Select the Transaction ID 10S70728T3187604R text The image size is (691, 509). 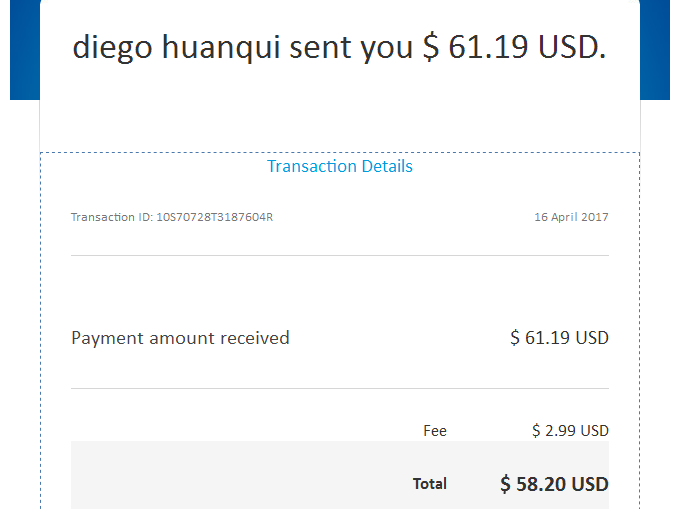[172, 217]
